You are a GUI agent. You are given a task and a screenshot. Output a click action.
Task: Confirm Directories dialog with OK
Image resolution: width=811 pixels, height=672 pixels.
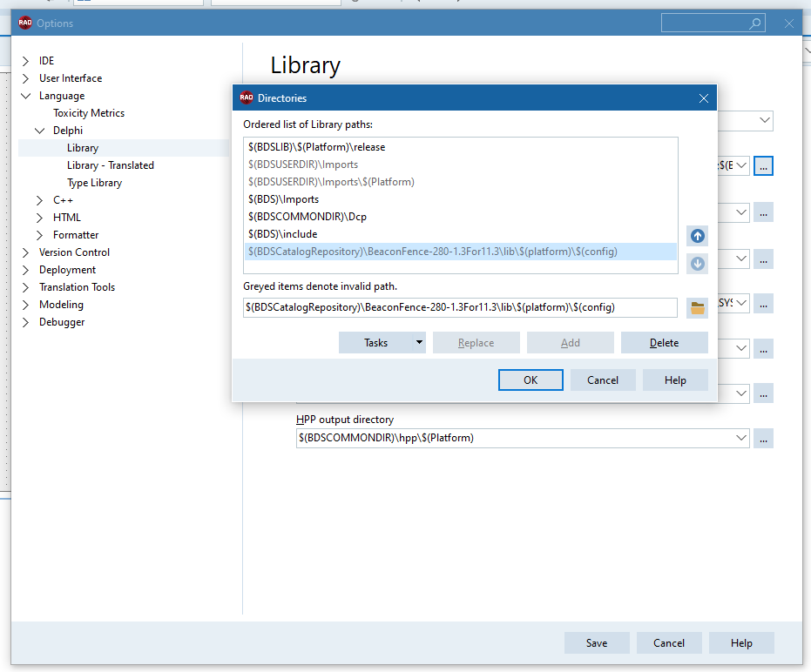(531, 380)
